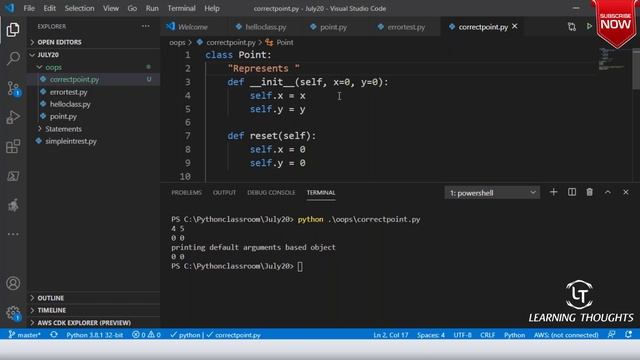The width and height of the screenshot is (640, 360).
Task: Open the Search view in activity bar
Action: [13, 58]
